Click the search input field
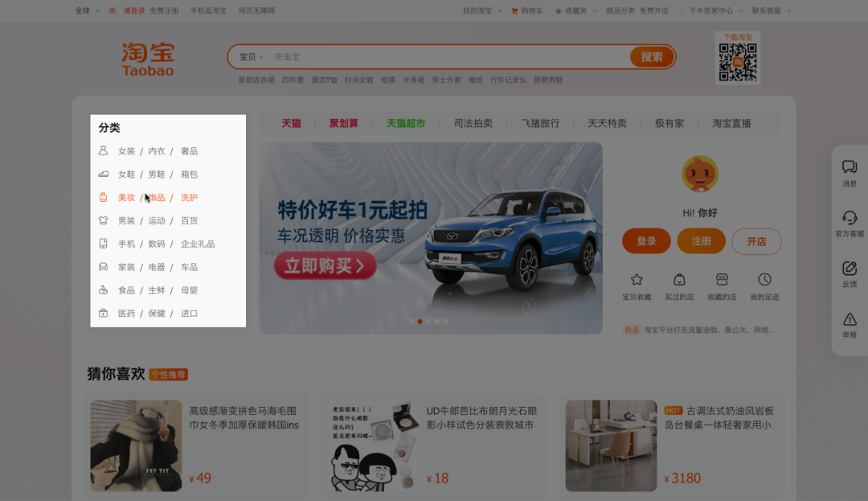Image resolution: width=868 pixels, height=501 pixels. pyautogui.click(x=446, y=57)
